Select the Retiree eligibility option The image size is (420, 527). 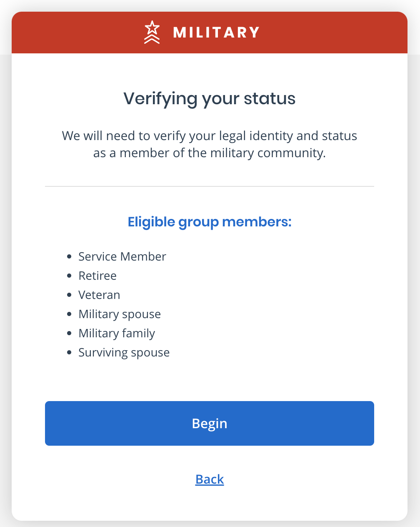(97, 276)
